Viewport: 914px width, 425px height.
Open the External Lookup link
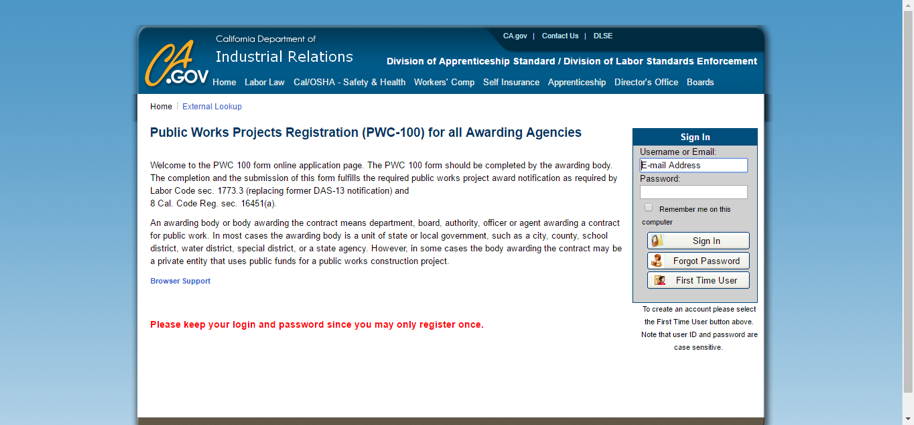coord(212,107)
